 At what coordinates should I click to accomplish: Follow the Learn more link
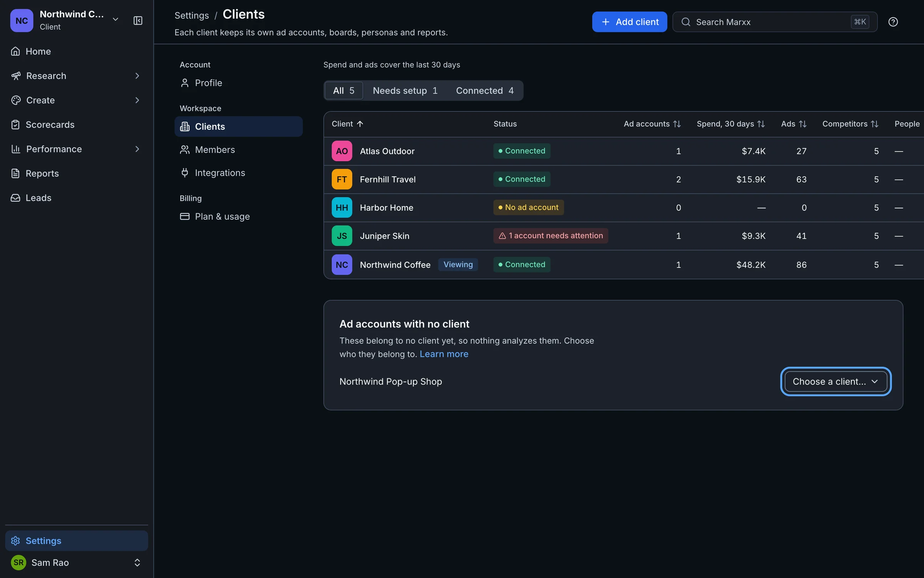(x=444, y=354)
